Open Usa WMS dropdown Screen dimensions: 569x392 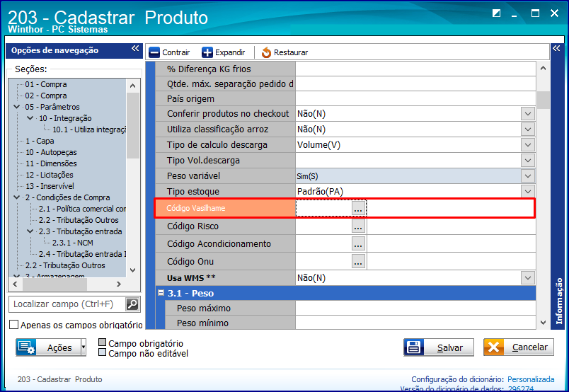pyautogui.click(x=528, y=278)
